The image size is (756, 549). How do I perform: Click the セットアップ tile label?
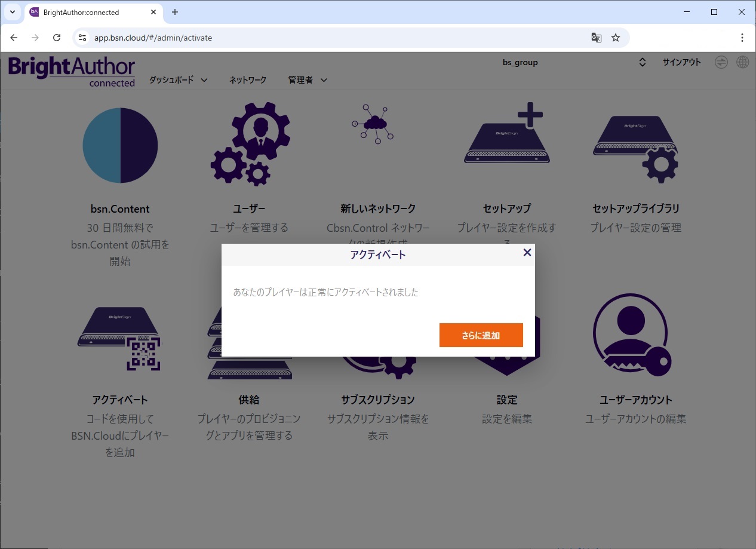pos(507,208)
